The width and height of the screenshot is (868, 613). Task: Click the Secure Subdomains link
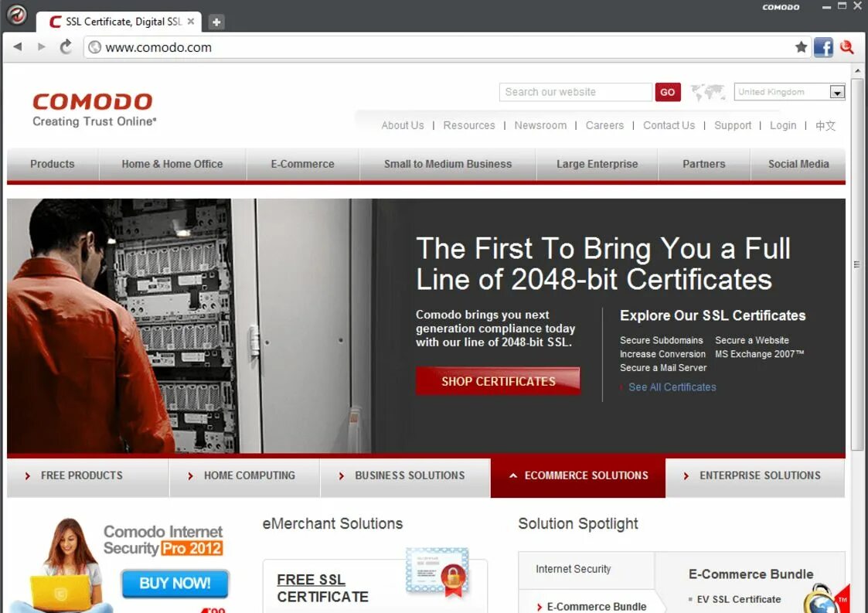661,340
